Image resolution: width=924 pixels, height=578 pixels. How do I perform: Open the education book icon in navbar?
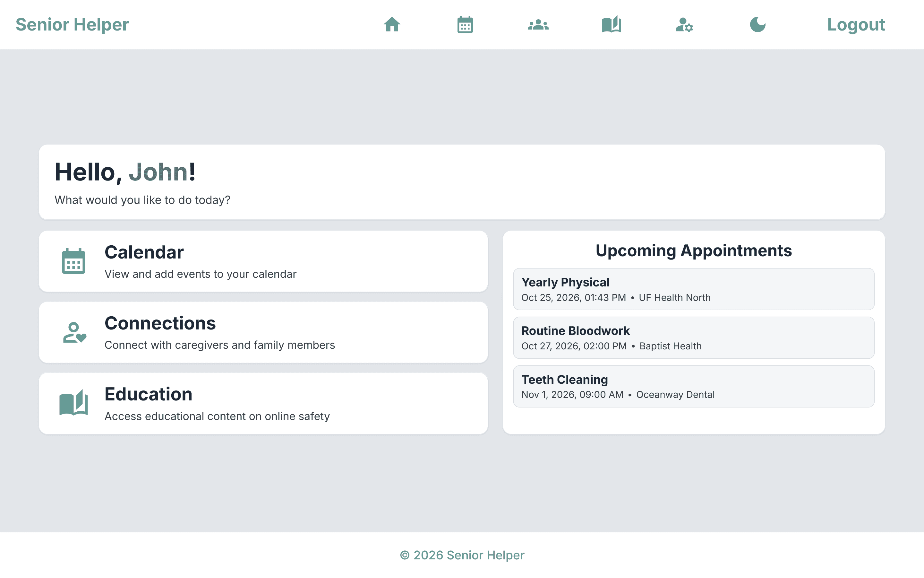click(x=611, y=24)
